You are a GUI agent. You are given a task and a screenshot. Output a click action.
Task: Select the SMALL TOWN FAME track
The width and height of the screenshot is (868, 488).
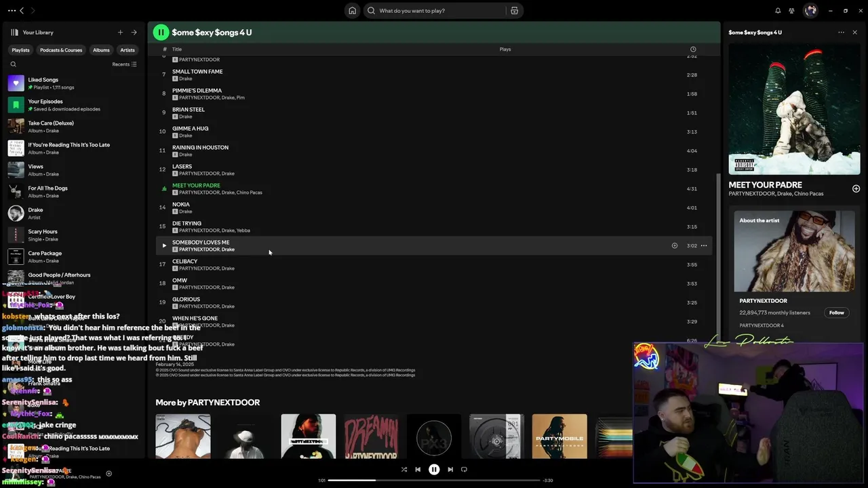tap(434, 75)
